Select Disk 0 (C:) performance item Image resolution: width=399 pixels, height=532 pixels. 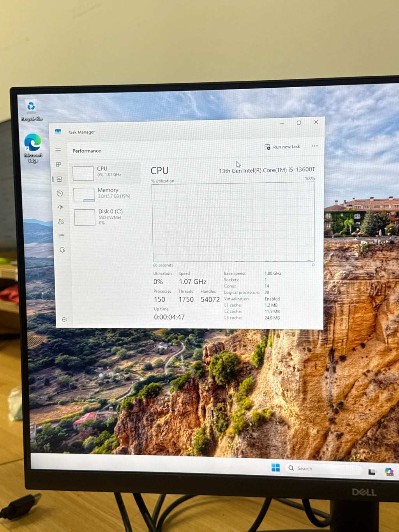107,217
